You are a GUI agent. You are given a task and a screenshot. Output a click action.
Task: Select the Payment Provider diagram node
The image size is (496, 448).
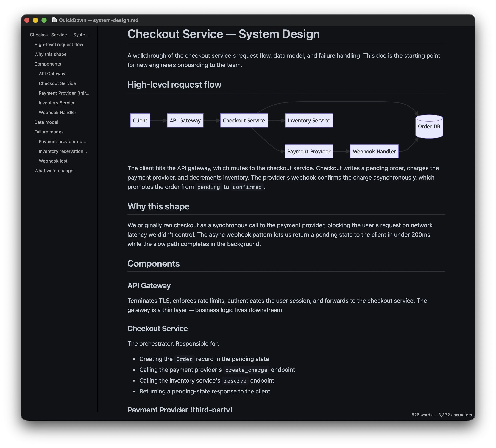(309, 152)
